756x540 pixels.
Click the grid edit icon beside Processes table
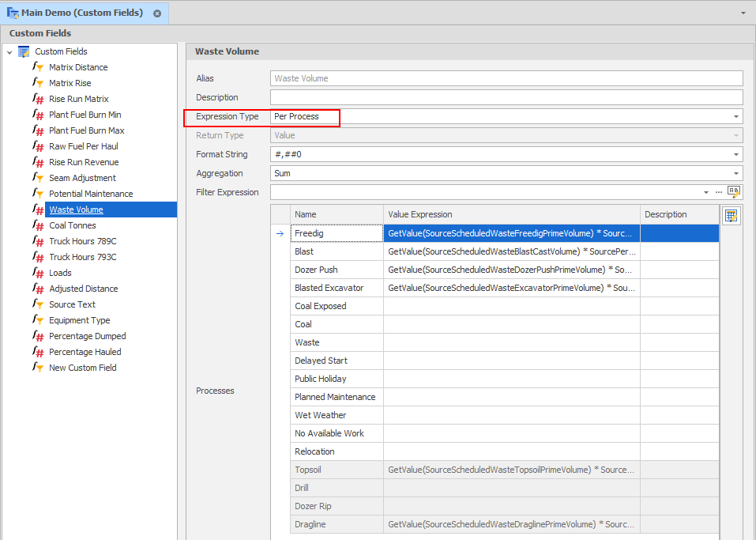click(x=731, y=216)
